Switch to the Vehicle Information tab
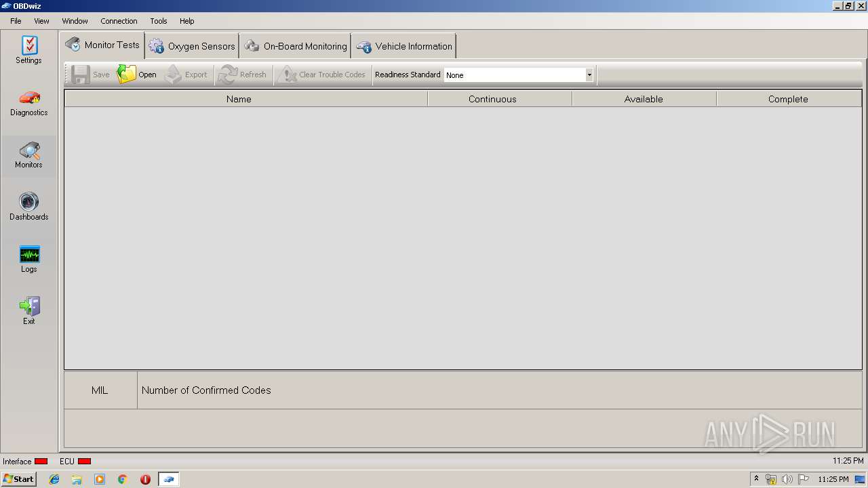Screen dimensions: 868x488 (x=404, y=46)
